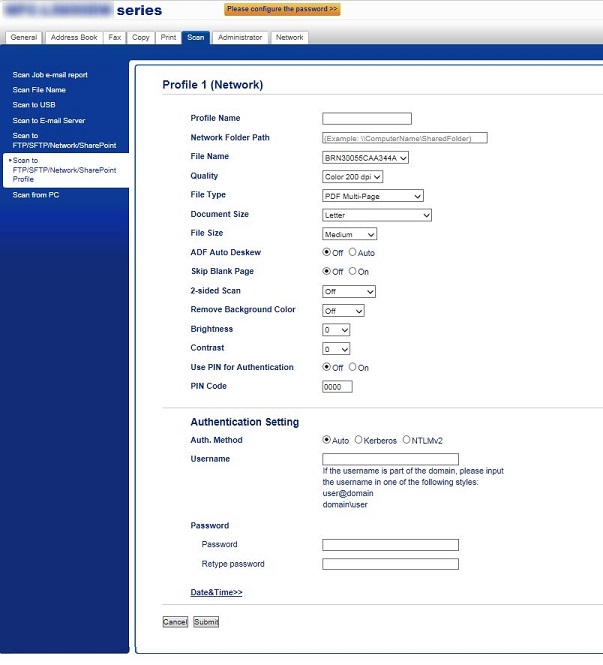Click the Submit button
The height and width of the screenshot is (665, 603).
[x=206, y=622]
